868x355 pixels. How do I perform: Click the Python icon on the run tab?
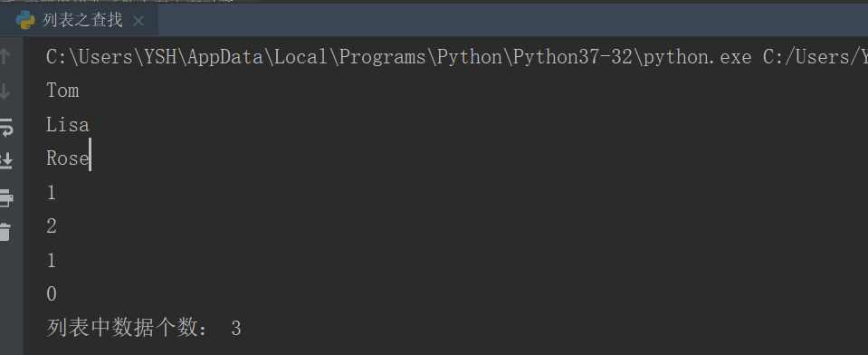pyautogui.click(x=25, y=21)
